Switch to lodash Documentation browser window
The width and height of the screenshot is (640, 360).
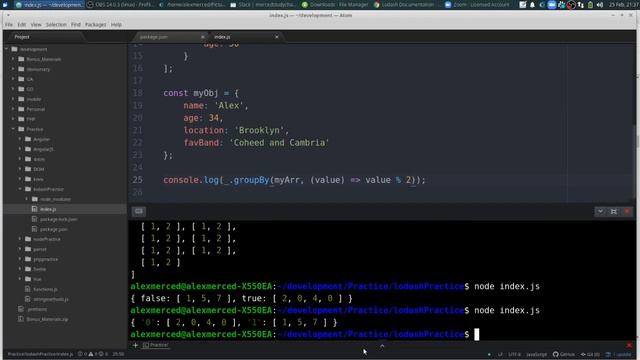pos(404,5)
